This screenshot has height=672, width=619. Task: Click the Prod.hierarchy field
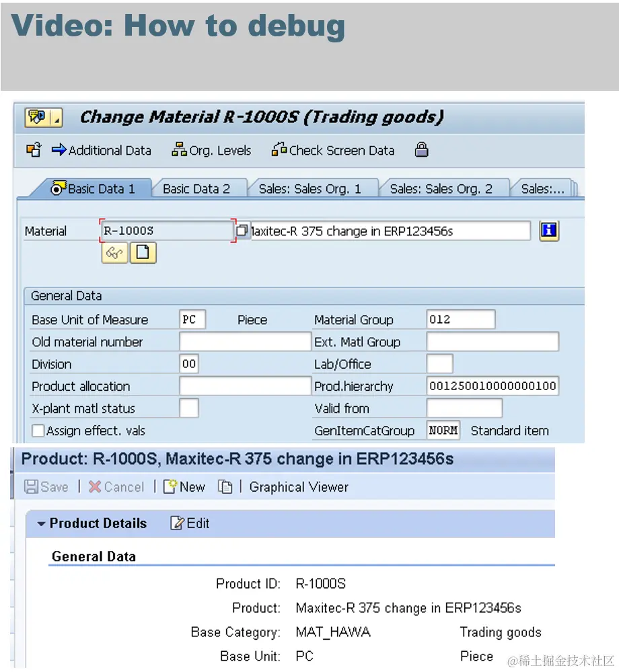(493, 386)
